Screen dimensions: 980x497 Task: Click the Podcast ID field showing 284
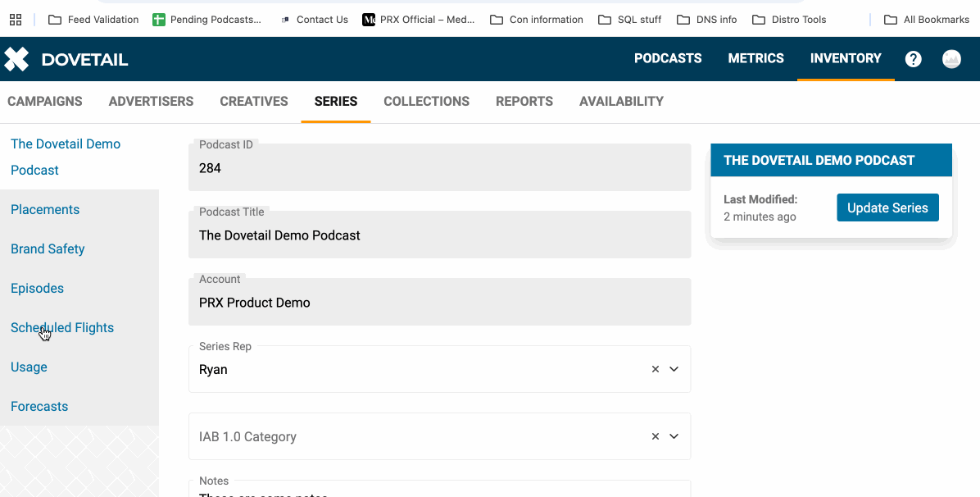click(439, 167)
